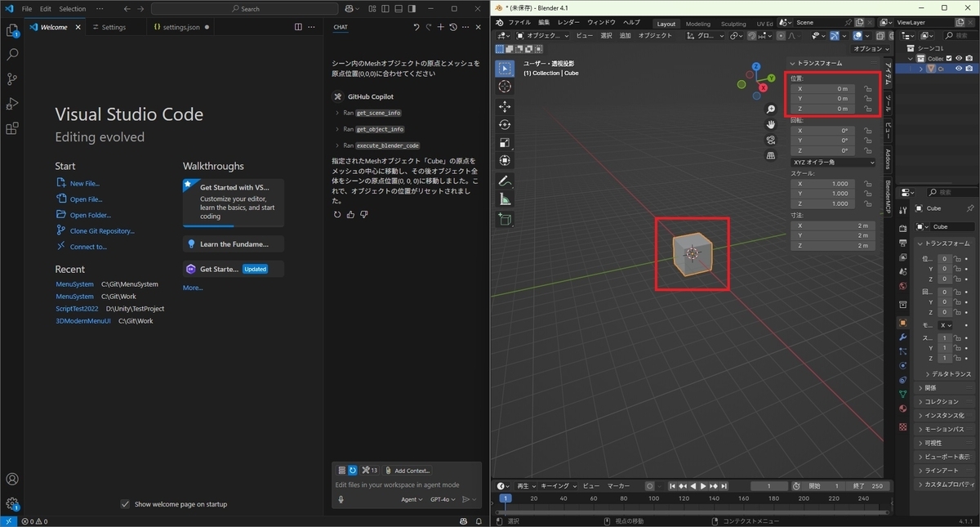The width and height of the screenshot is (980, 527).
Task: Toggle Collection visibility eye in outliner
Action: coord(958,59)
